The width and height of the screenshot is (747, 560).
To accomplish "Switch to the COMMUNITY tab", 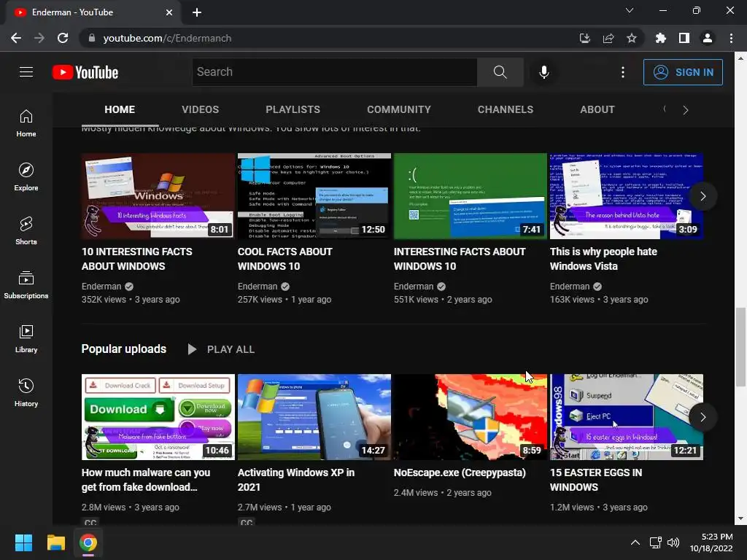I will click(x=399, y=109).
